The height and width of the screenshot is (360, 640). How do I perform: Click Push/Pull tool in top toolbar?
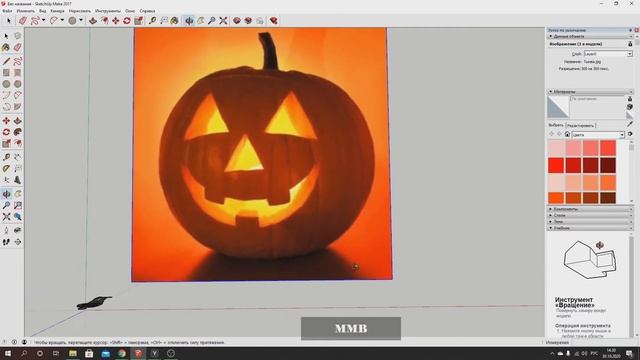coord(93,20)
